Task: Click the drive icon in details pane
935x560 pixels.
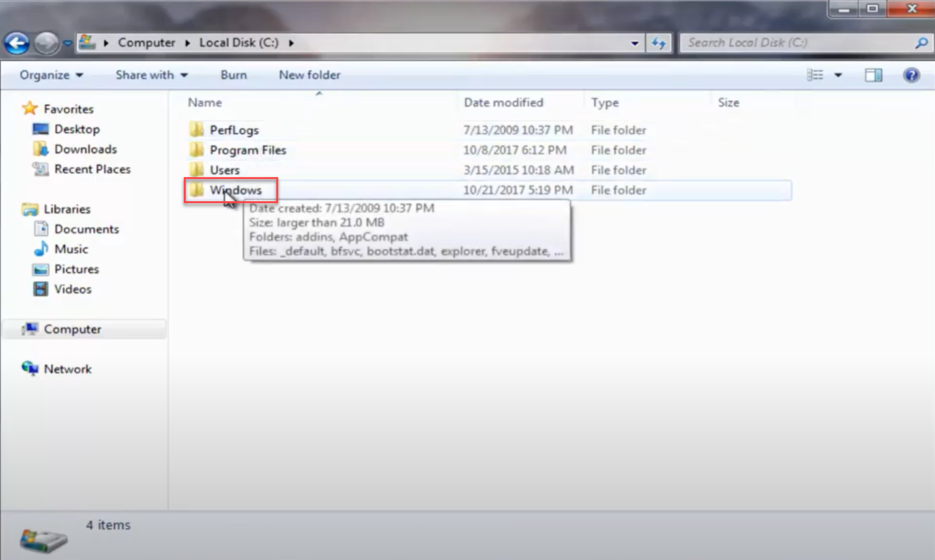Action: click(43, 540)
